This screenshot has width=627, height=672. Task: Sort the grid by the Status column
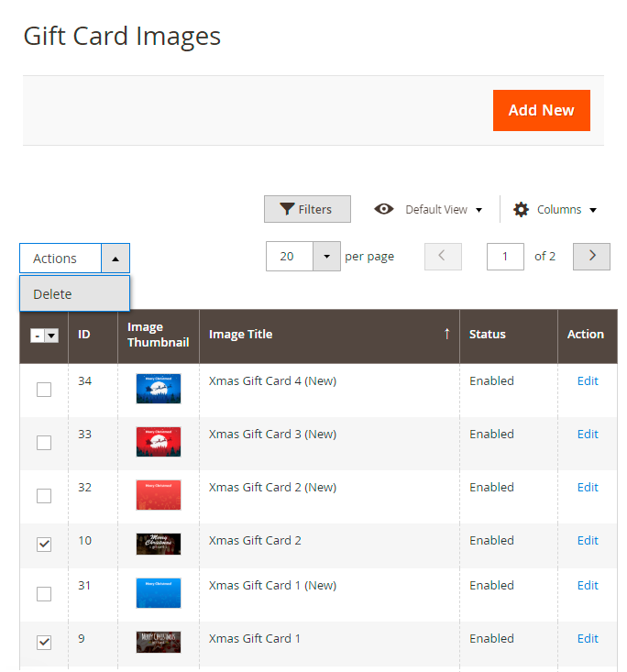point(488,335)
